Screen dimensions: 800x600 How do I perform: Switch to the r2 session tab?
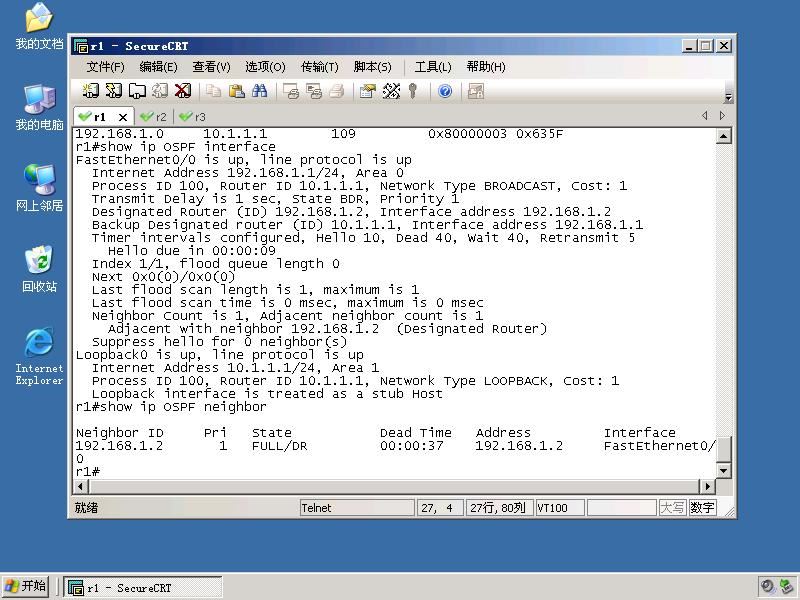click(x=154, y=117)
